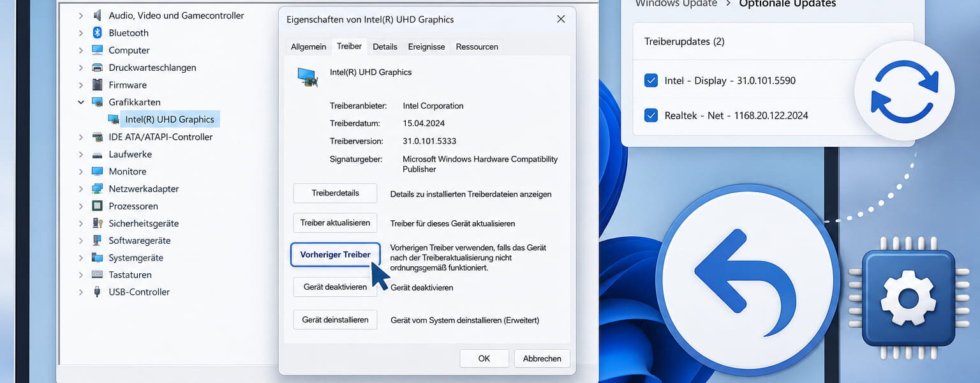This screenshot has width=980, height=383.
Task: Expand the Bluetooth tree node
Action: [x=81, y=33]
